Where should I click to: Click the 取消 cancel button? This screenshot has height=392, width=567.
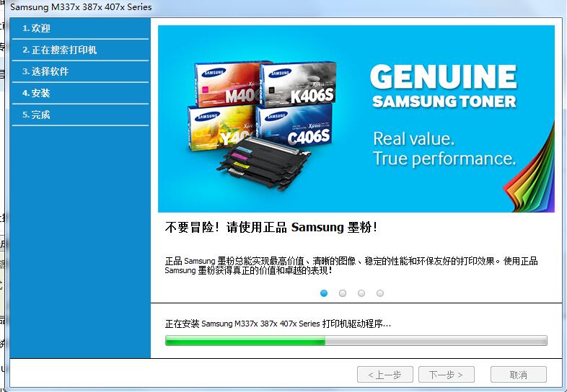[x=518, y=375]
